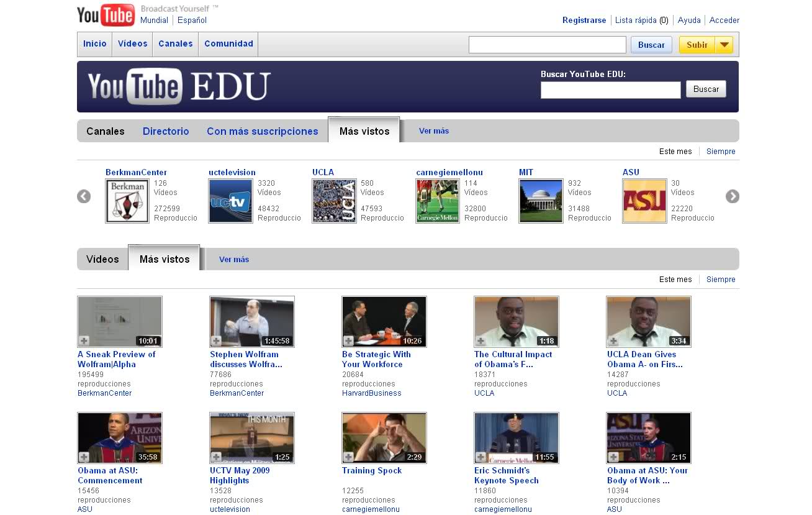
Task: Open MIT channel name link
Action: pos(526,173)
